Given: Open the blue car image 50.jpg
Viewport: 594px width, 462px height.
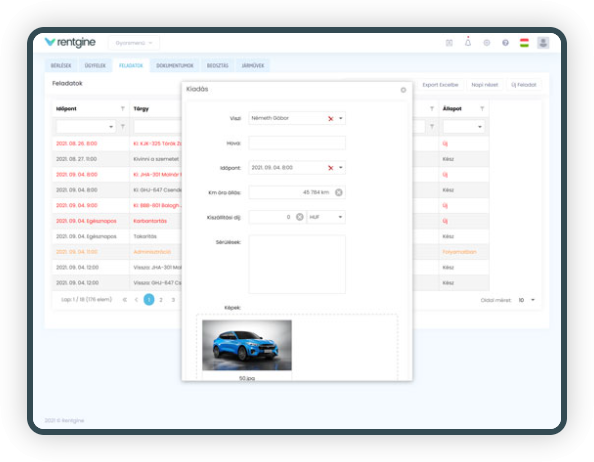Looking at the screenshot, I should [x=247, y=345].
